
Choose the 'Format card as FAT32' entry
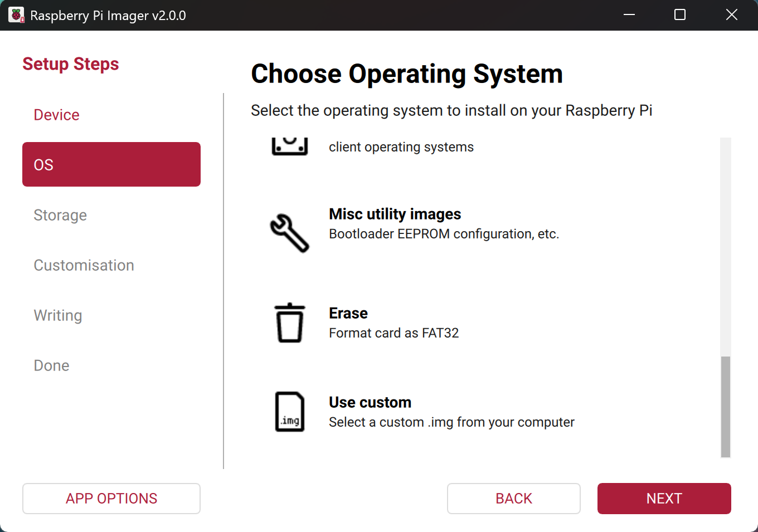(393, 333)
